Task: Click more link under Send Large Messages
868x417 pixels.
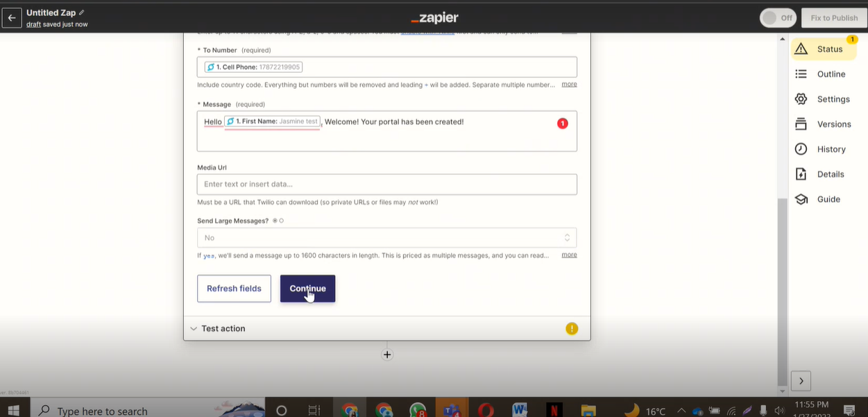Action: click(569, 255)
